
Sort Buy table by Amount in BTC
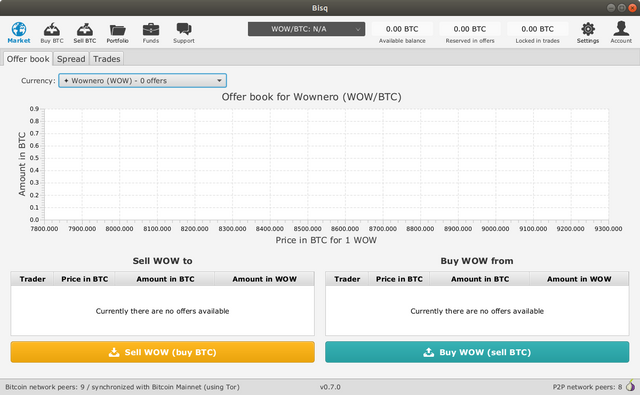point(480,279)
